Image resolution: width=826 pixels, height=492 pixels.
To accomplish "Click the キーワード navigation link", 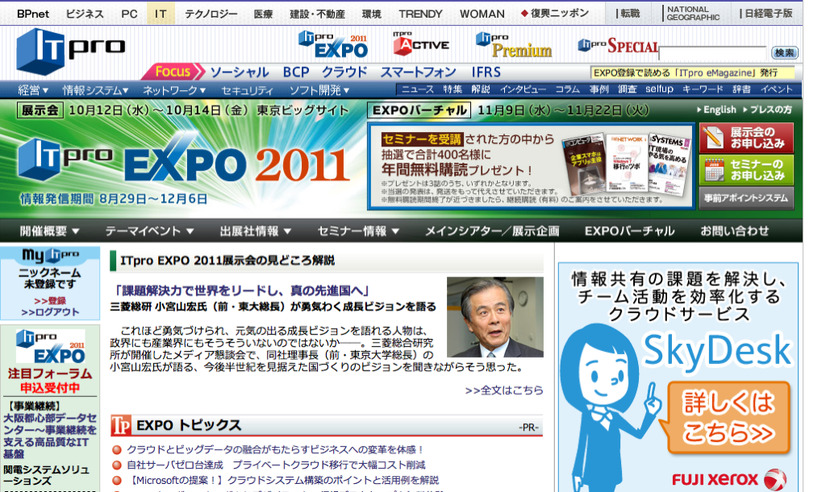I will point(702,90).
